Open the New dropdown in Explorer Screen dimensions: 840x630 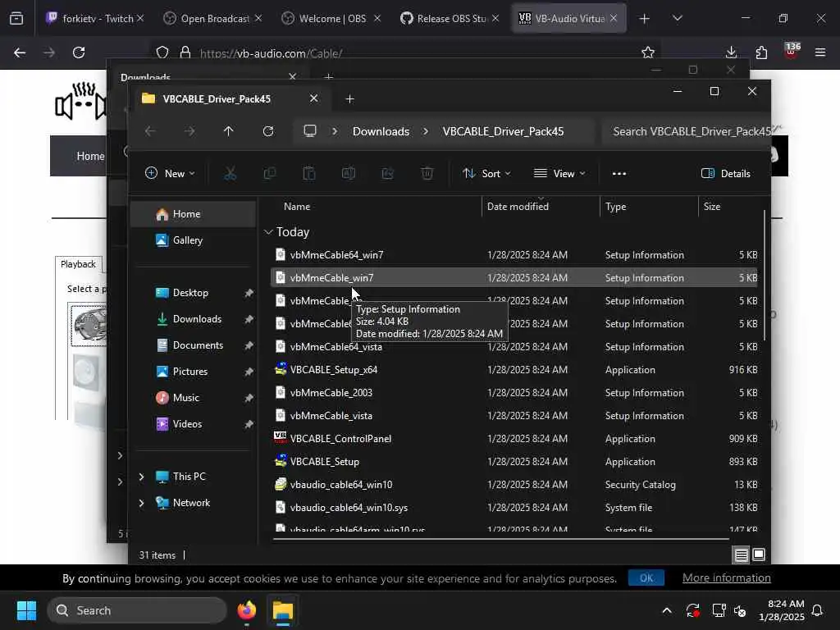[170, 173]
